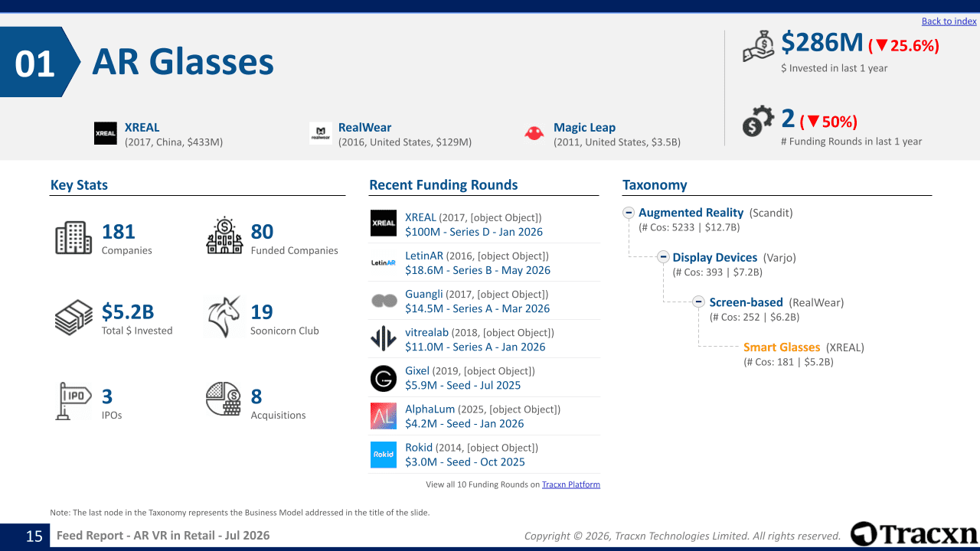Click the $5.9M - Seed - Jul 2025 line

pos(463,385)
